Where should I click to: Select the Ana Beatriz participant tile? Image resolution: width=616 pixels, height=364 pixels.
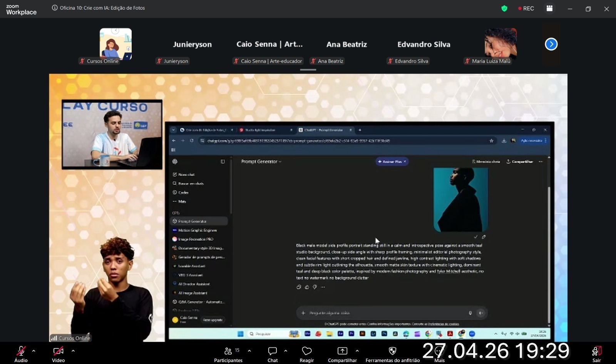point(346,45)
